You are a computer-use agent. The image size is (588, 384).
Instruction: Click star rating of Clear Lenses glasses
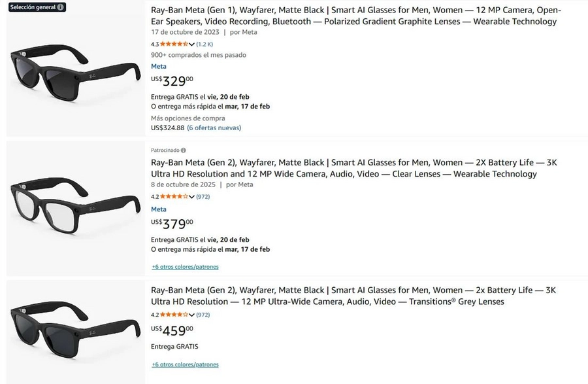[174, 196]
